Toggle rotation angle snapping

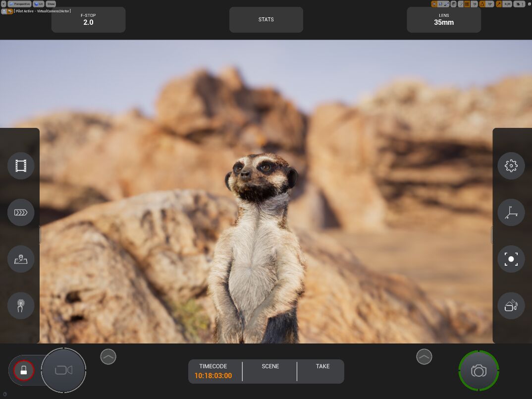(482, 4)
